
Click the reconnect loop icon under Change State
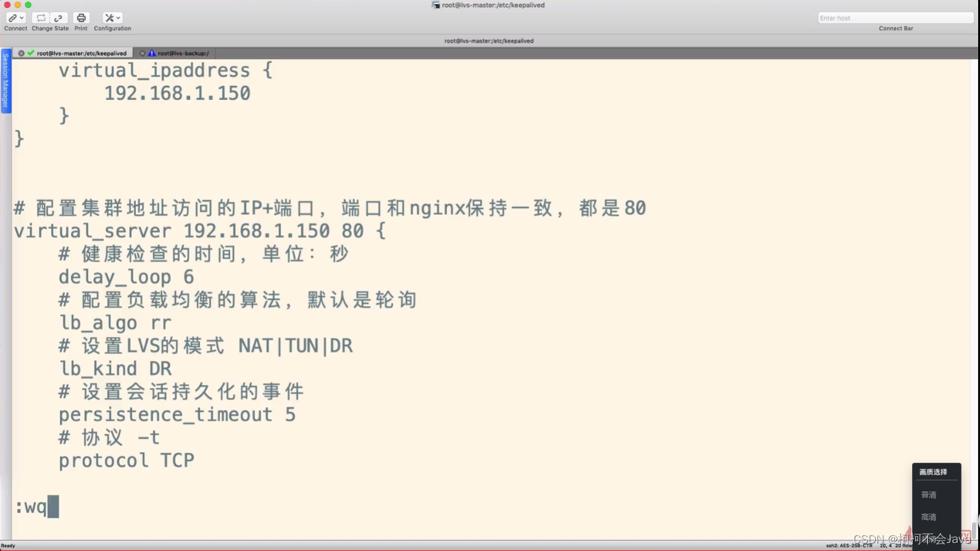pyautogui.click(x=41, y=18)
